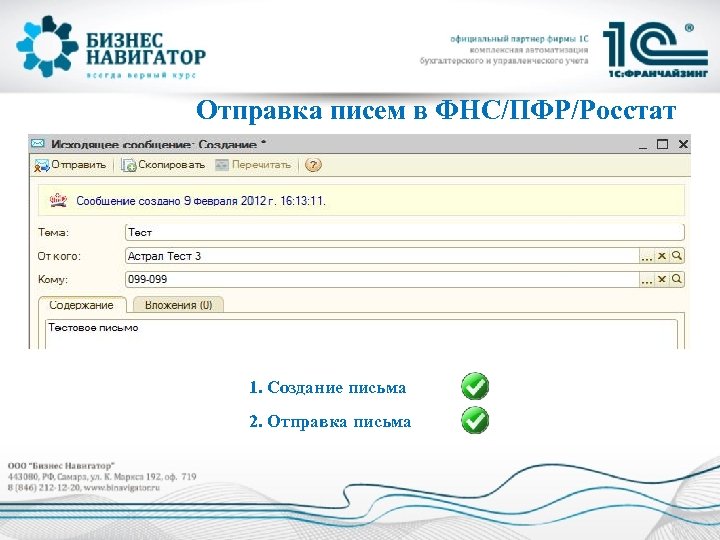Click the 1С:Франчайзинг logo
The height and width of the screenshot is (540, 720).
[x=655, y=49]
